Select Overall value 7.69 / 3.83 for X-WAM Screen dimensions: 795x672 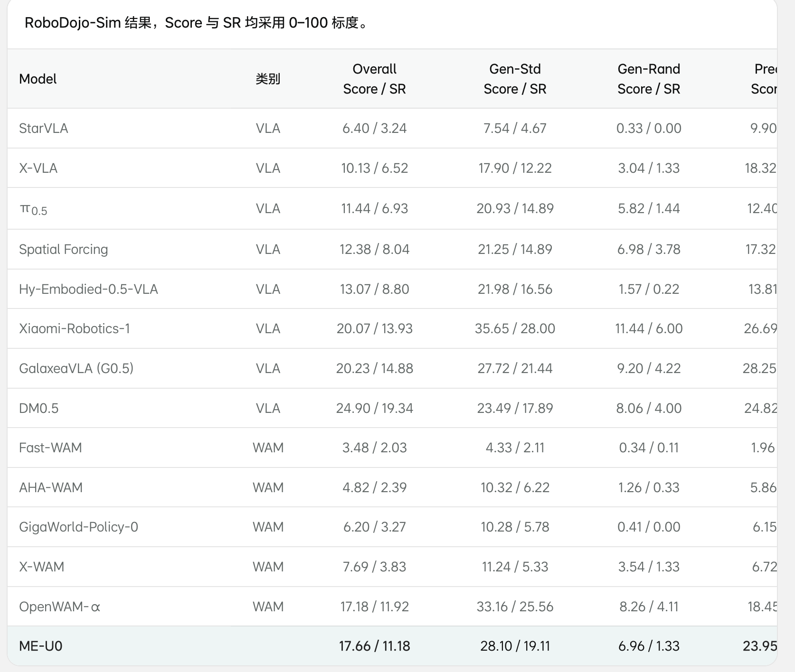pos(374,567)
